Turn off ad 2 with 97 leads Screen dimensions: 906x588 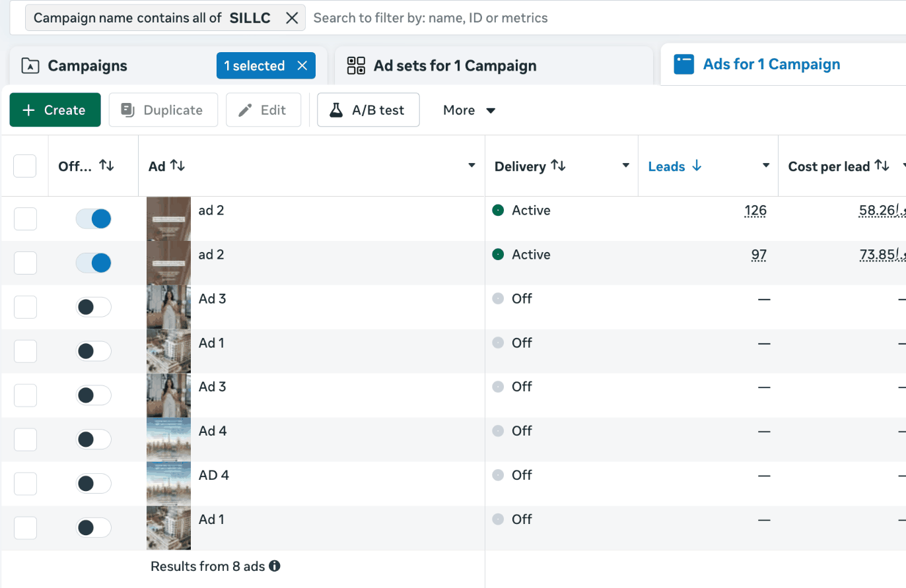point(93,263)
